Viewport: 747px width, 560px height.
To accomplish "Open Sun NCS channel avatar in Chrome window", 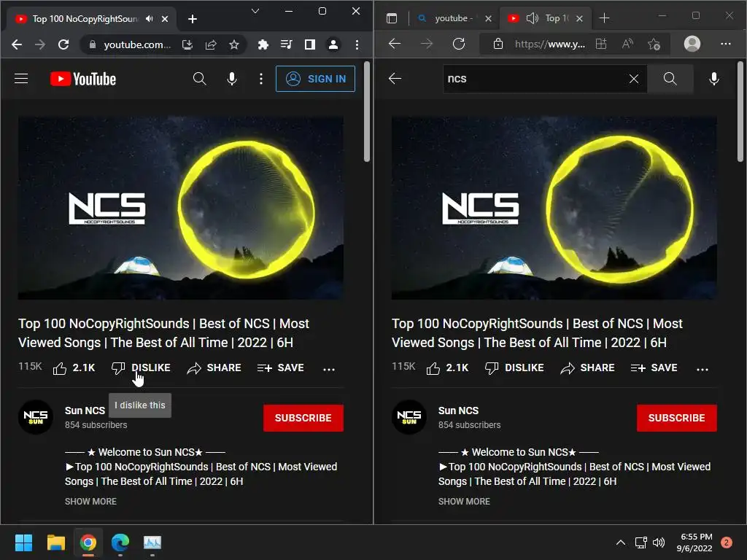I will tap(36, 416).
